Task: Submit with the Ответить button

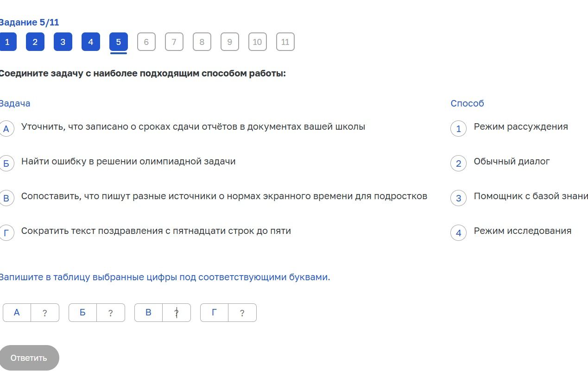Action: click(29, 358)
